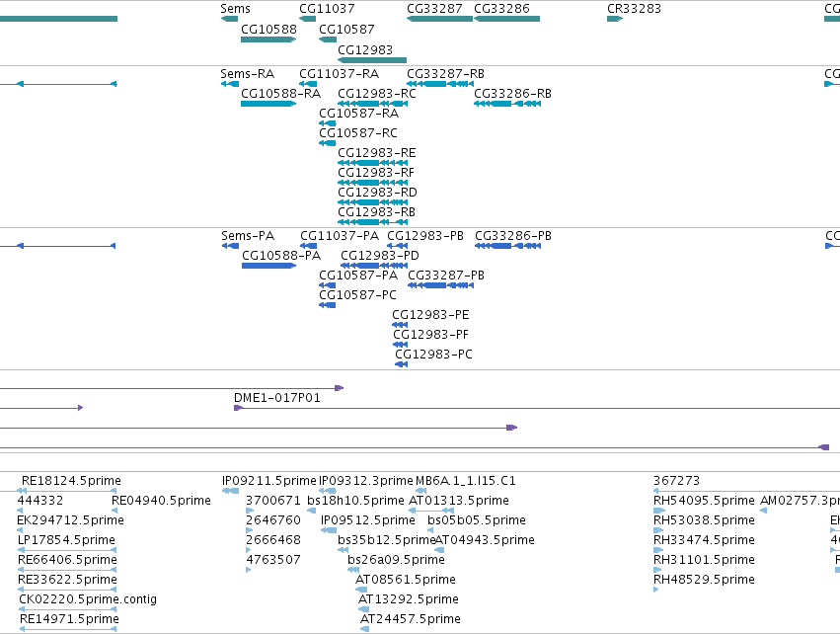Select the RE33622.5prime EST label
The height and width of the screenshot is (634, 840).
pyautogui.click(x=67, y=580)
